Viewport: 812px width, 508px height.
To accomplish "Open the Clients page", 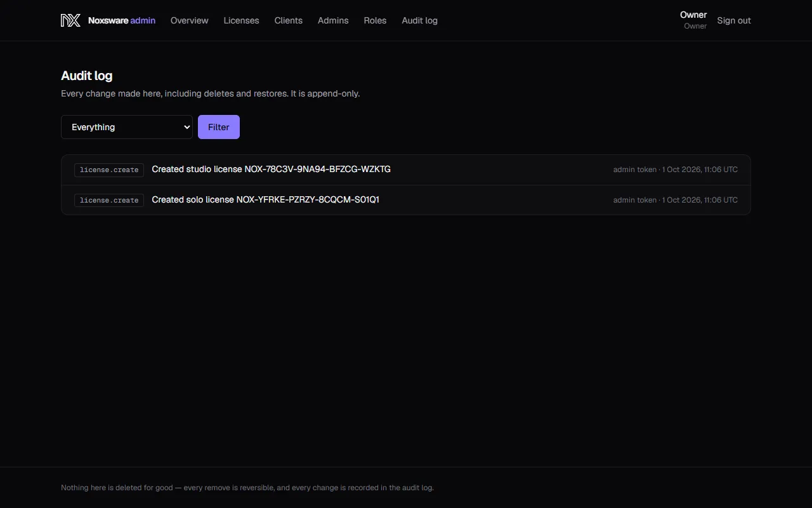I will tap(288, 20).
